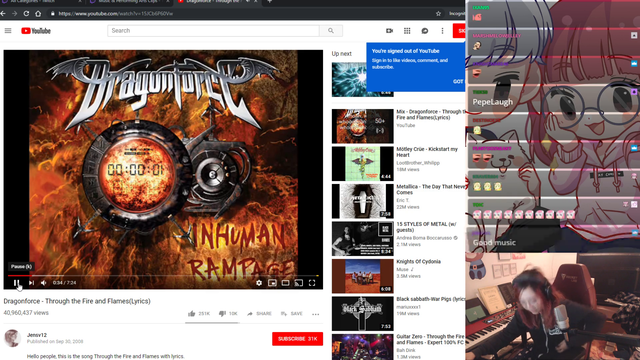Viewport: 640px width, 360px height.
Task: Switch to the All Categories Twitch tab
Action: coord(40,2)
